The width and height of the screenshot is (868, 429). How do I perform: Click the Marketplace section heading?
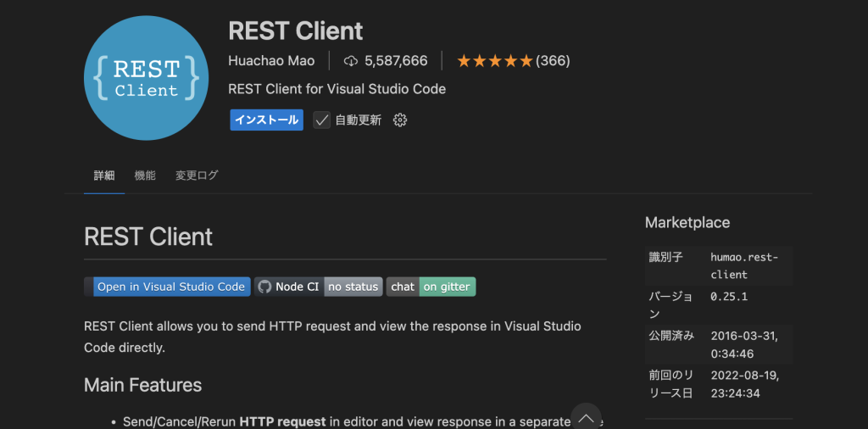687,222
